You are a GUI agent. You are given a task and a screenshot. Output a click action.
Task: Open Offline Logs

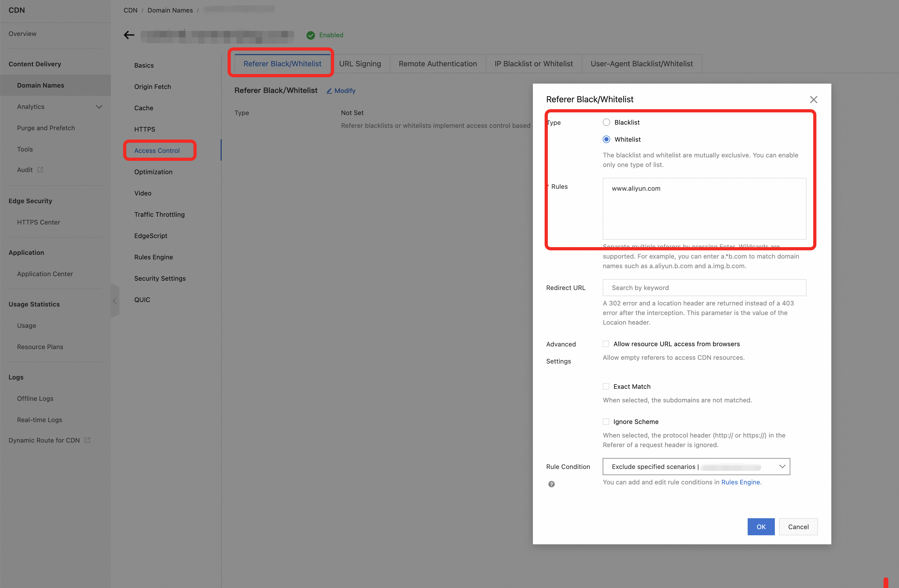point(35,399)
